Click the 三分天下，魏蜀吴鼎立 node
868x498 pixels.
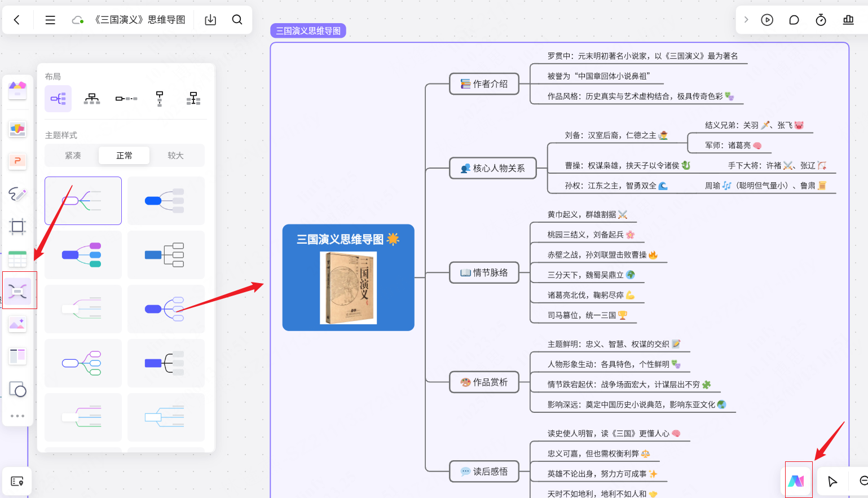(x=591, y=275)
